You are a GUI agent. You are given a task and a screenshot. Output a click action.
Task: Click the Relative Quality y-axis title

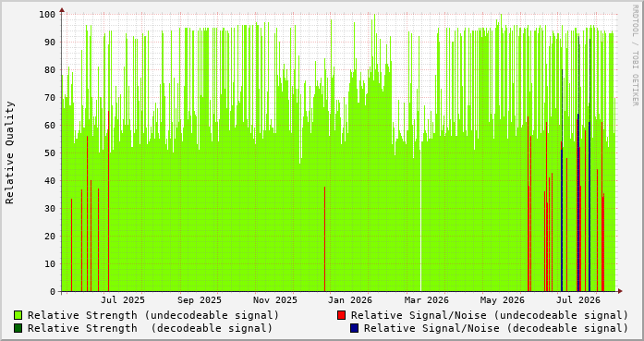(x=10, y=152)
